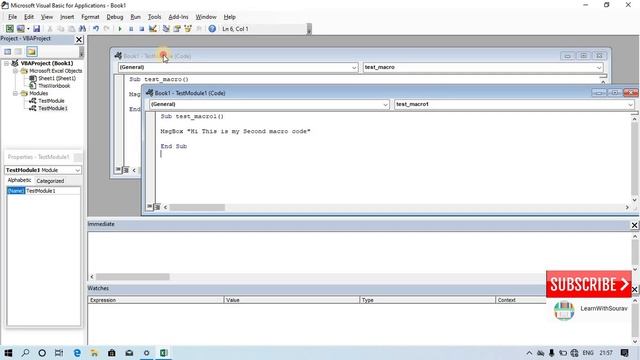
Task: Click the red SUBSCRIBE button
Action: (589, 284)
